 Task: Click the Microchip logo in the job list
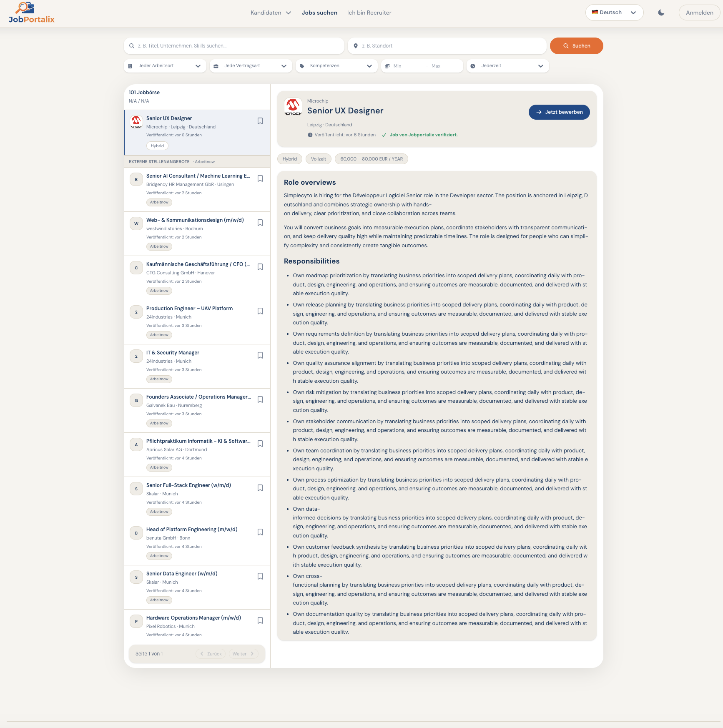pos(136,122)
